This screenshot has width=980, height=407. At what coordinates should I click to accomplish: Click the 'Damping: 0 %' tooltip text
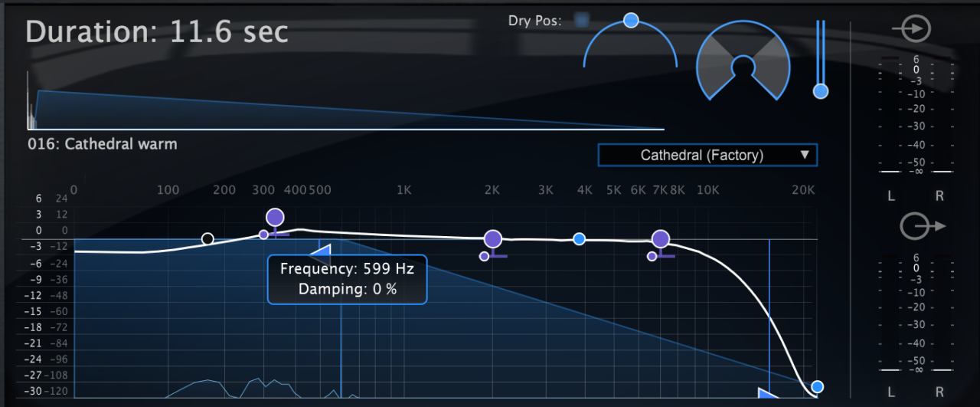click(x=347, y=289)
